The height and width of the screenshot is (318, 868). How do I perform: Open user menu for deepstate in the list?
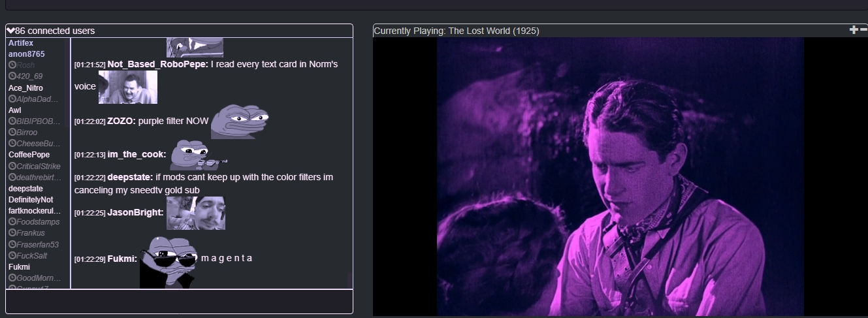[25, 189]
